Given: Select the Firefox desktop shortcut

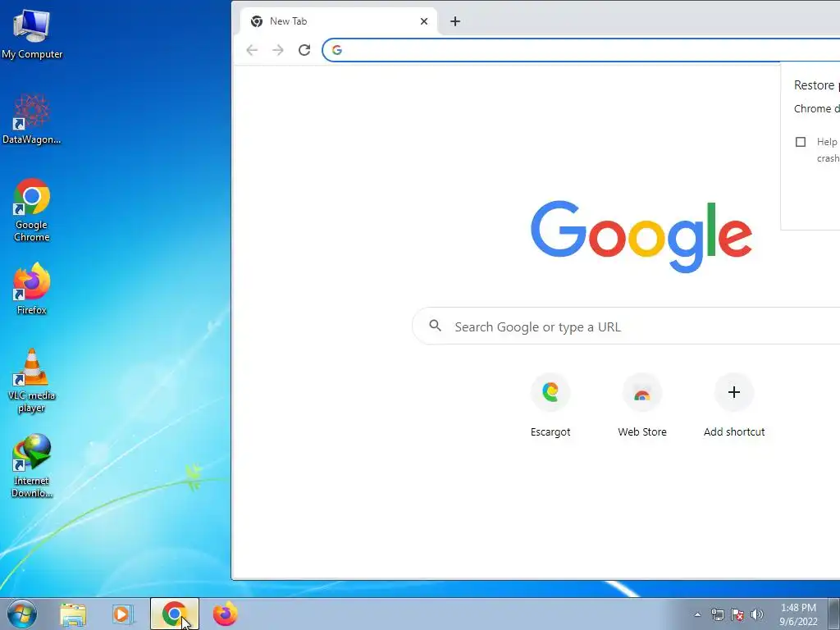Looking at the screenshot, I should coord(32,289).
